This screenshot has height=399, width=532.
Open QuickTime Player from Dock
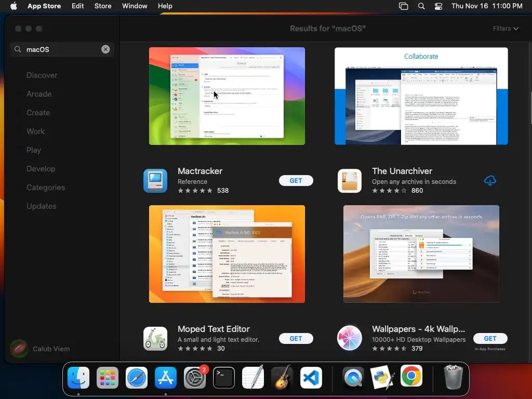[353, 378]
